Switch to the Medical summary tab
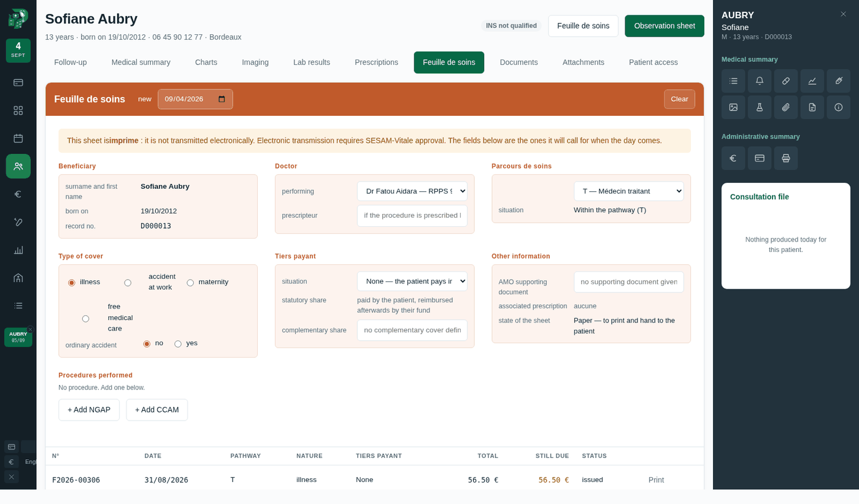The width and height of the screenshot is (859, 504). coord(141,63)
